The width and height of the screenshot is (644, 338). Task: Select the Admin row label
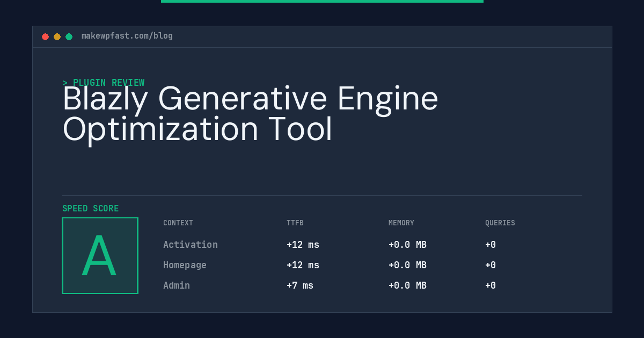(177, 285)
